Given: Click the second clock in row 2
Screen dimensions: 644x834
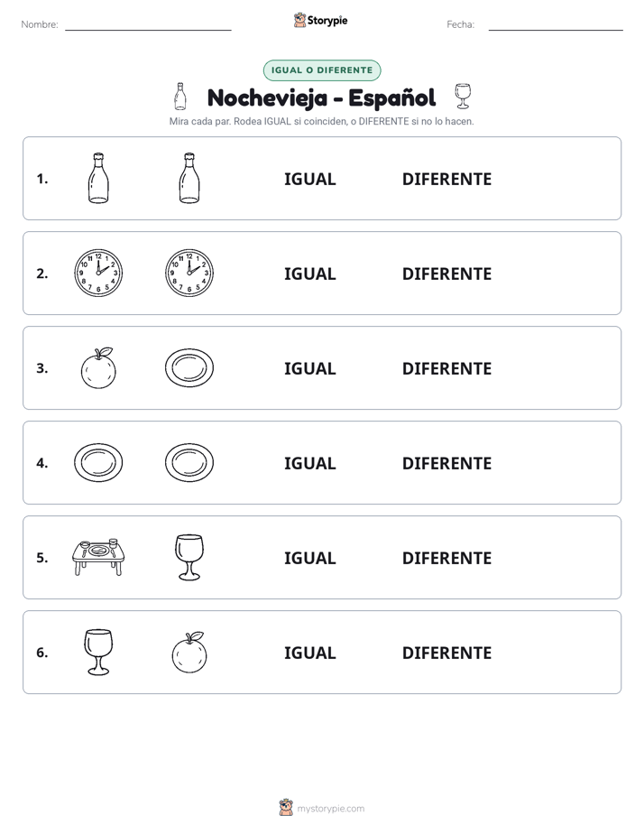Looking at the screenshot, I should click(189, 273).
